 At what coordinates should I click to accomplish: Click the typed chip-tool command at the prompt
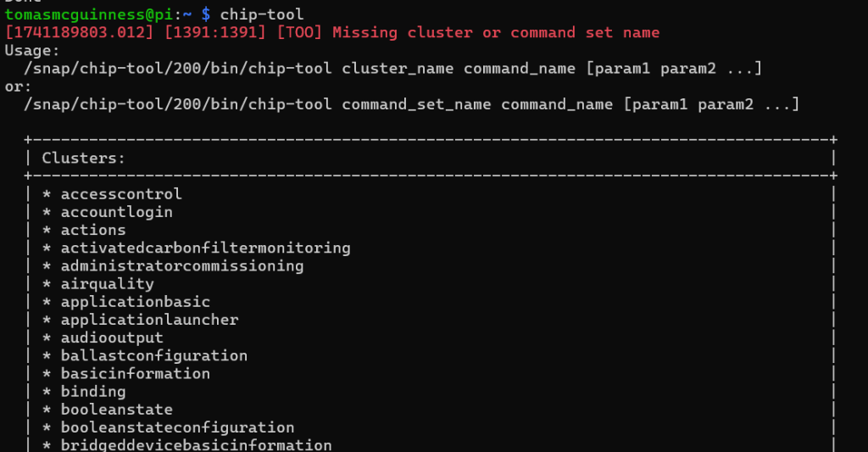pos(261,14)
